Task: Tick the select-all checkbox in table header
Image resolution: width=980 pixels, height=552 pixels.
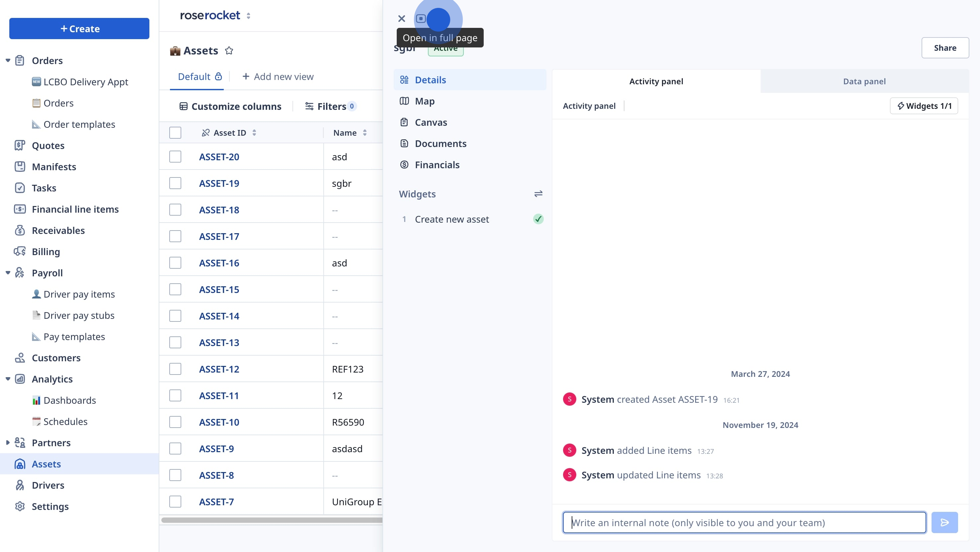Action: (x=175, y=133)
